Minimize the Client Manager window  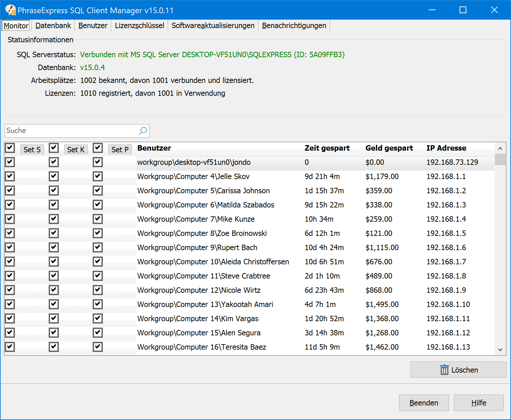coord(432,10)
